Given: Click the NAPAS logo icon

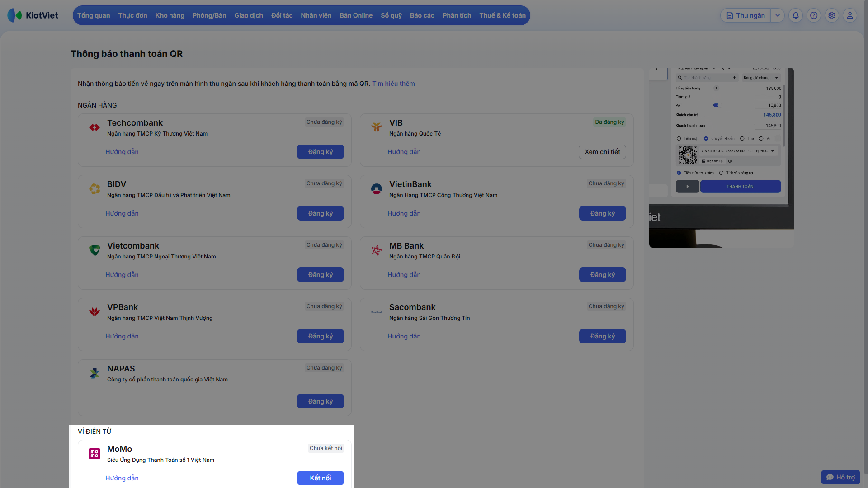Looking at the screenshot, I should click(x=94, y=373).
